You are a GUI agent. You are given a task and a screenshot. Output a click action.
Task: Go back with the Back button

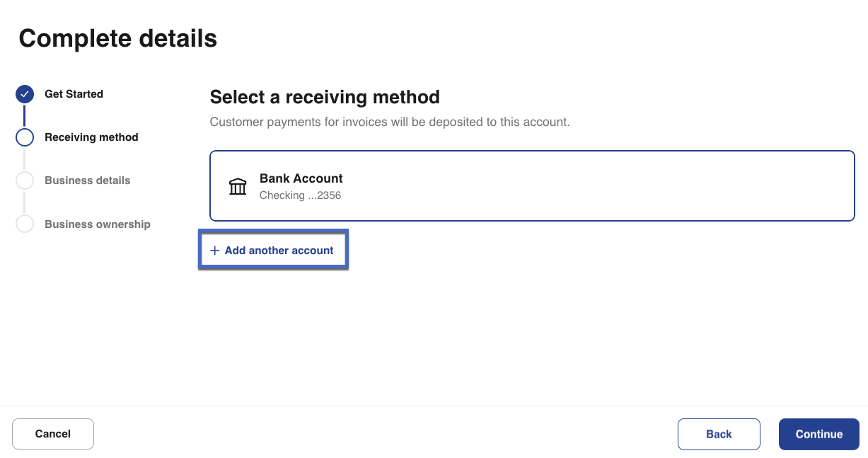tap(719, 434)
